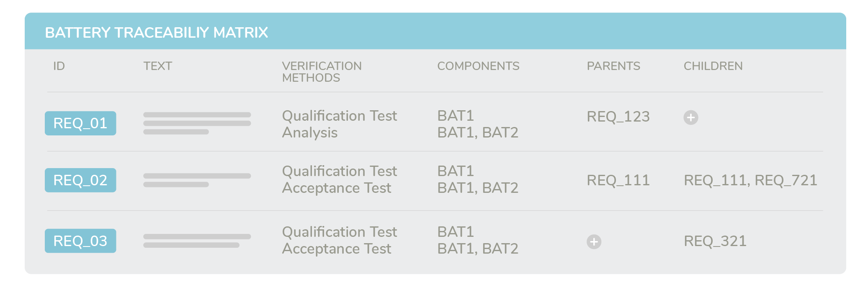Viewport: 868px width, 288px height.
Task: Select Acceptance Test in the REQ_02 row
Action: 337,188
